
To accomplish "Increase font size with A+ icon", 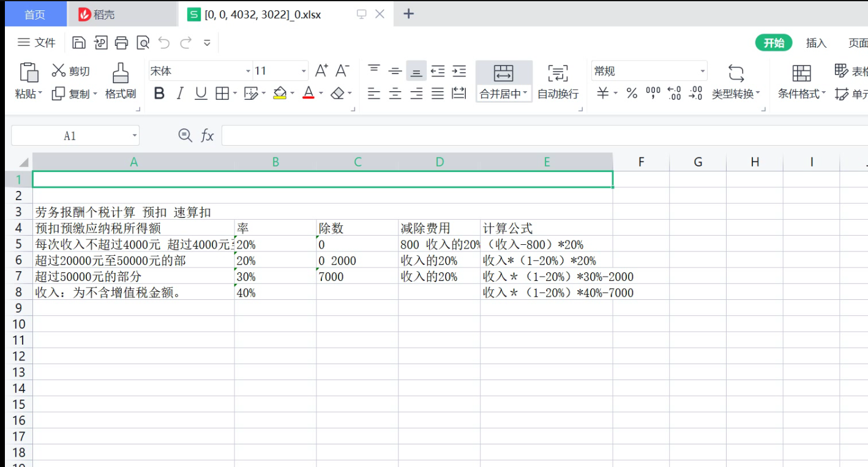I will tap(321, 70).
